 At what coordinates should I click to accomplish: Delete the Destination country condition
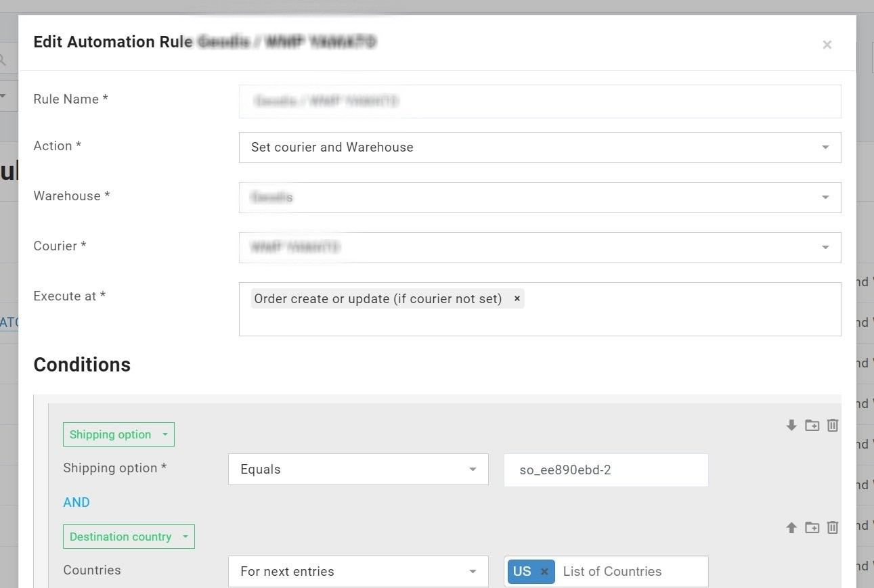[x=833, y=528]
